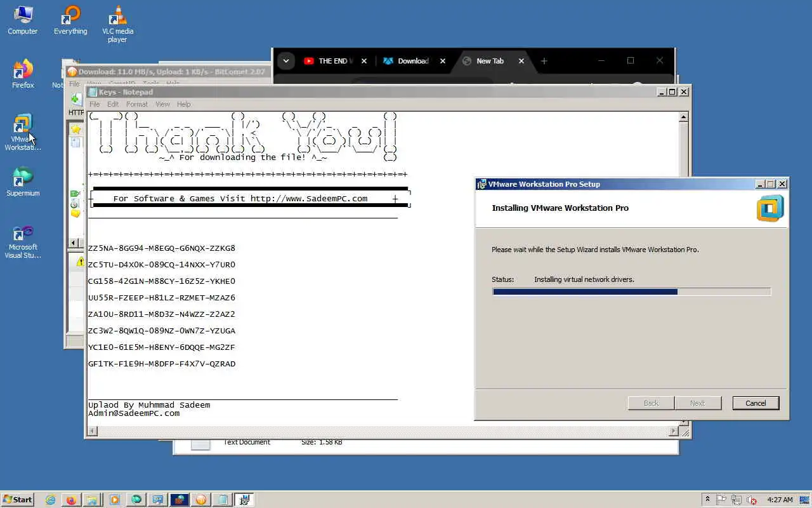Open the Everything desktop shortcut
The width and height of the screenshot is (812, 508).
tap(70, 20)
